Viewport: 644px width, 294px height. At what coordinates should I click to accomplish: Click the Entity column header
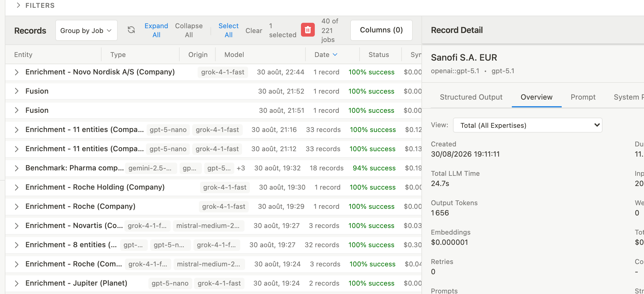point(23,55)
